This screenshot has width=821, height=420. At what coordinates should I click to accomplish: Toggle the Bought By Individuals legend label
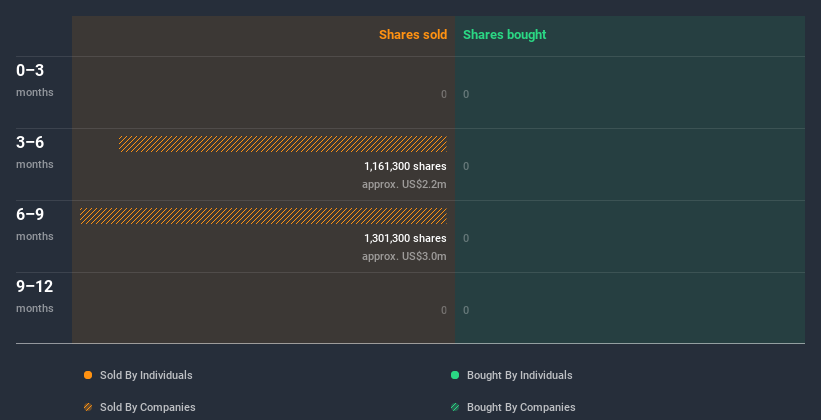pos(519,375)
